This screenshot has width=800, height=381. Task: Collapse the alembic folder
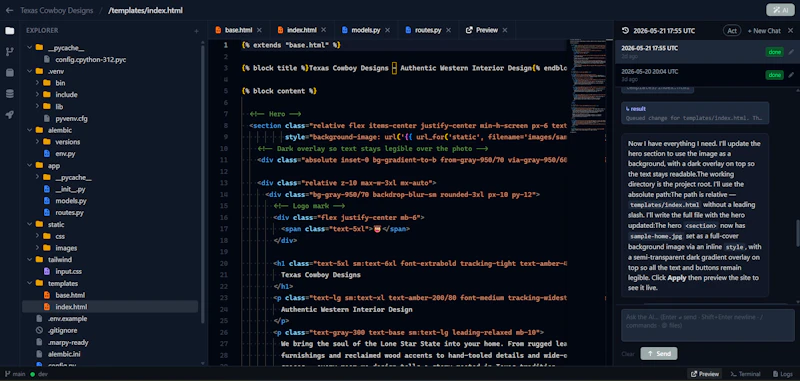[x=30, y=130]
